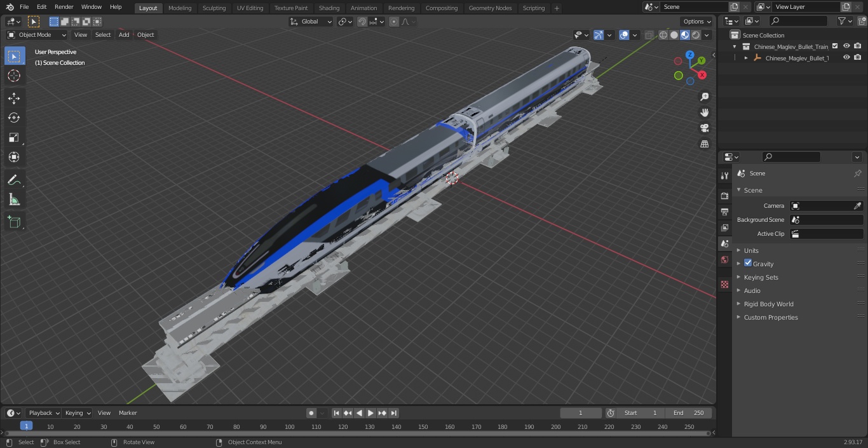Image resolution: width=868 pixels, height=448 pixels.
Task: Switch to rendered viewport shading
Action: [x=696, y=35]
